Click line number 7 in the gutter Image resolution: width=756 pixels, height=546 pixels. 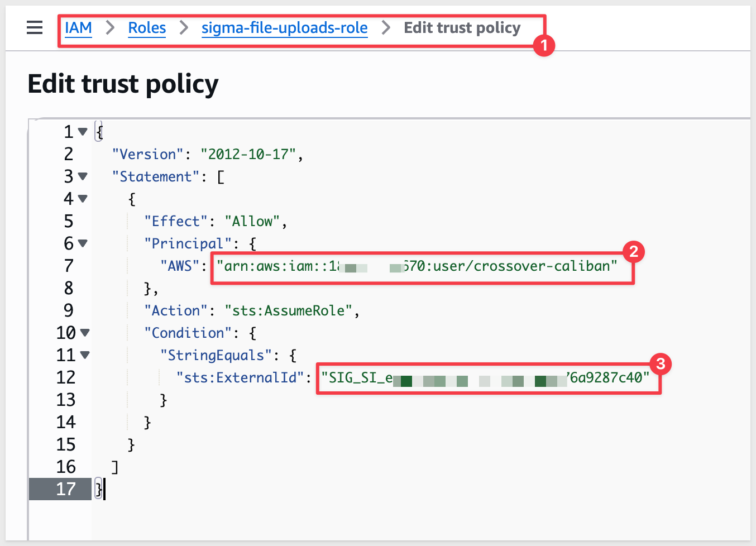pyautogui.click(x=68, y=266)
